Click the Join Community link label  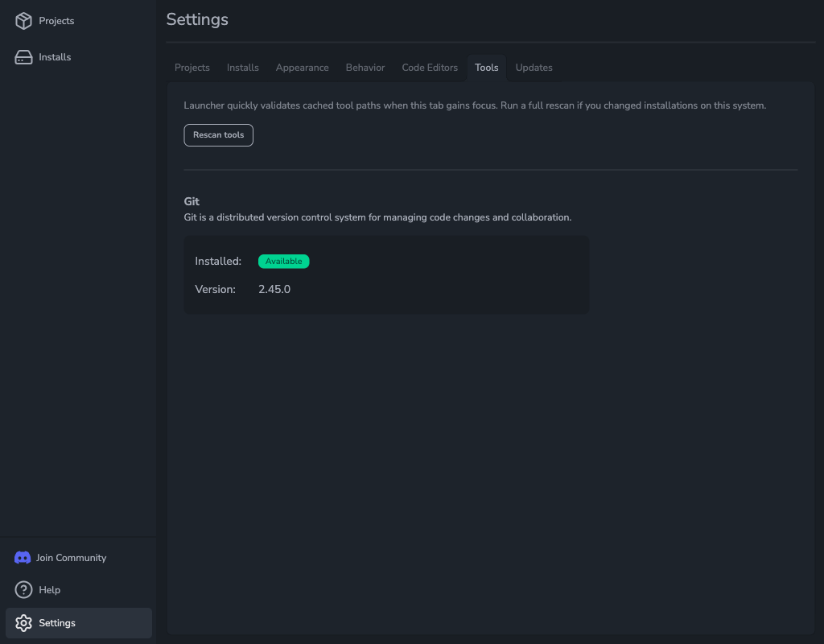click(72, 558)
